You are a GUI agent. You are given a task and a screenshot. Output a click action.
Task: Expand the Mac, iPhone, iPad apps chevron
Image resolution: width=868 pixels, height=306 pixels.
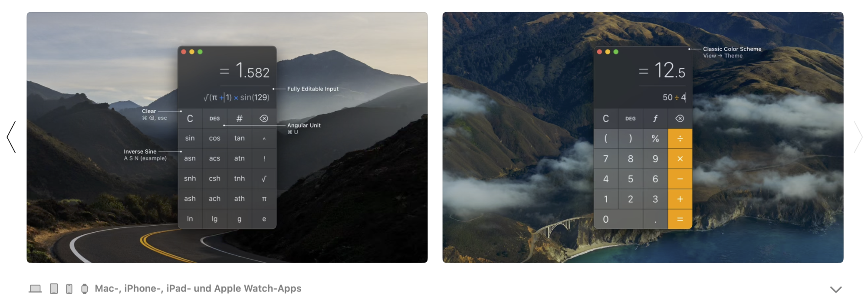click(x=836, y=290)
